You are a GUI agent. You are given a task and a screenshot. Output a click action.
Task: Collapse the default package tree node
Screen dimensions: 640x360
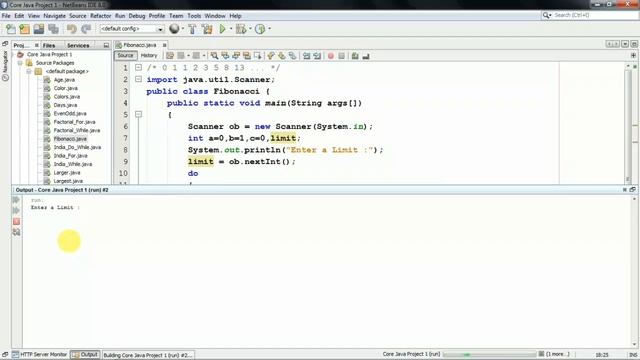tap(29, 71)
